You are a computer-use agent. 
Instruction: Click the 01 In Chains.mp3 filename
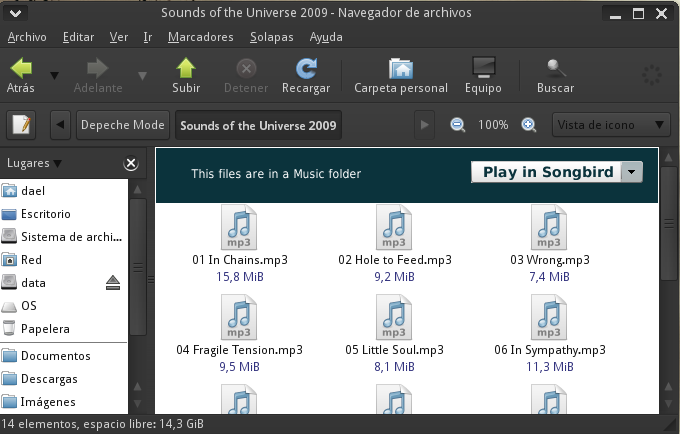[x=240, y=260]
